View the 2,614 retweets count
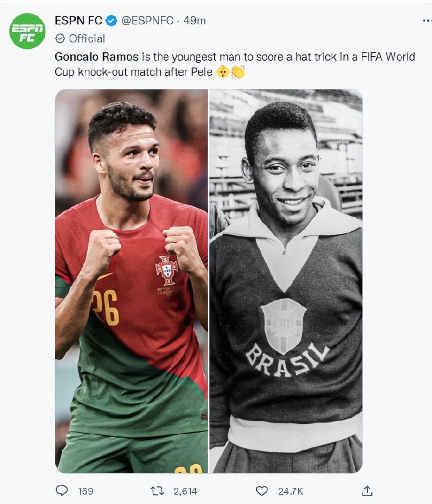 pos(185,491)
